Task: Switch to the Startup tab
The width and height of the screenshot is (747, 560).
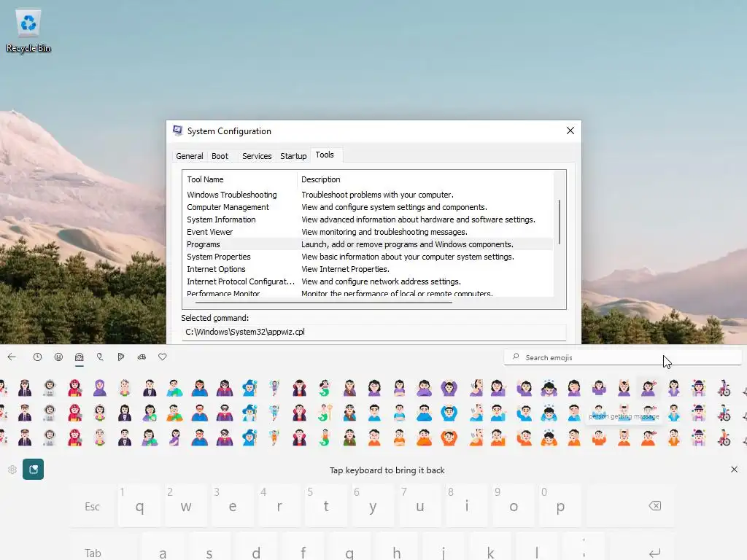Action: (x=293, y=156)
